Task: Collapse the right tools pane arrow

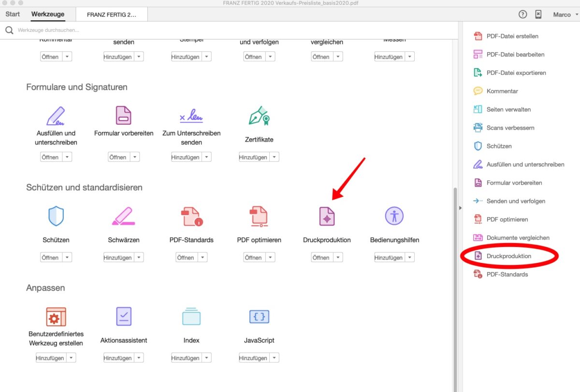Action: [460, 208]
